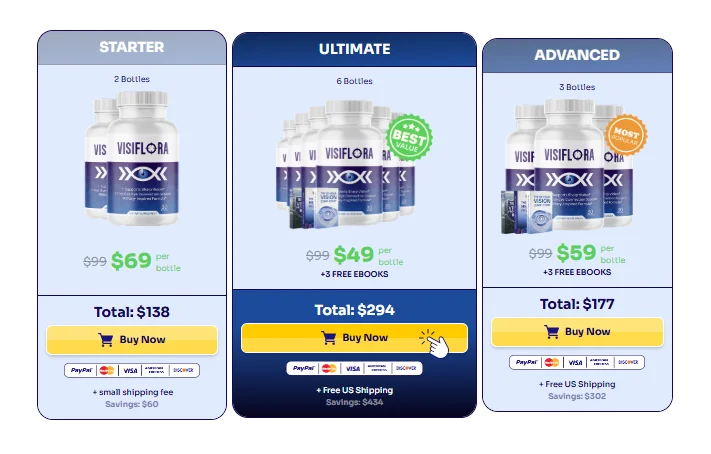Click the three-bottle Visiflora product image
Screen dimensions: 711x454
tap(569, 166)
